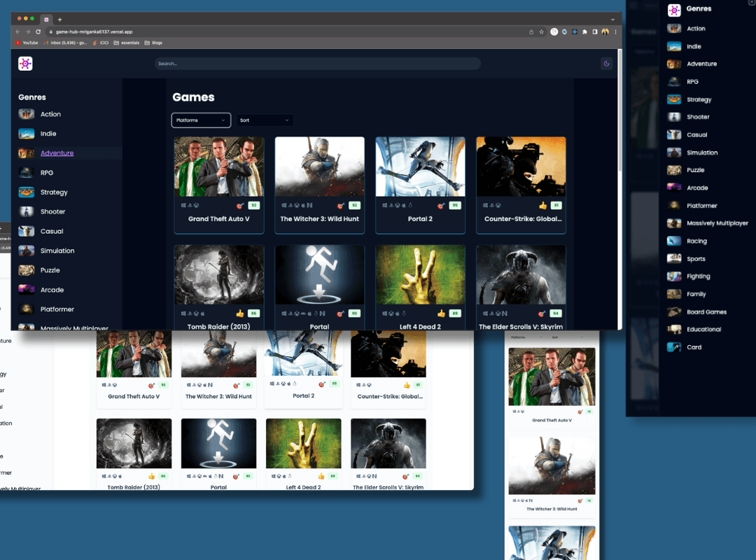Select Adventure in right mobile Genres panel

701,64
